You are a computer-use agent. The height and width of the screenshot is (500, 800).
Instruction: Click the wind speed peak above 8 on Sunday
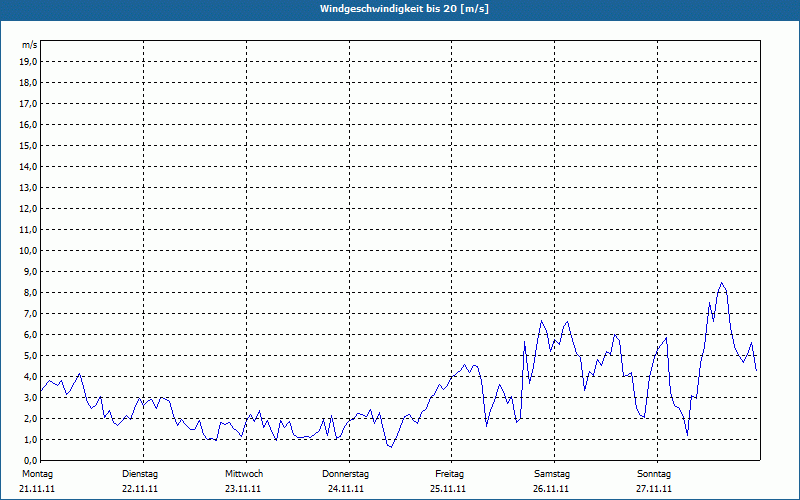point(721,283)
